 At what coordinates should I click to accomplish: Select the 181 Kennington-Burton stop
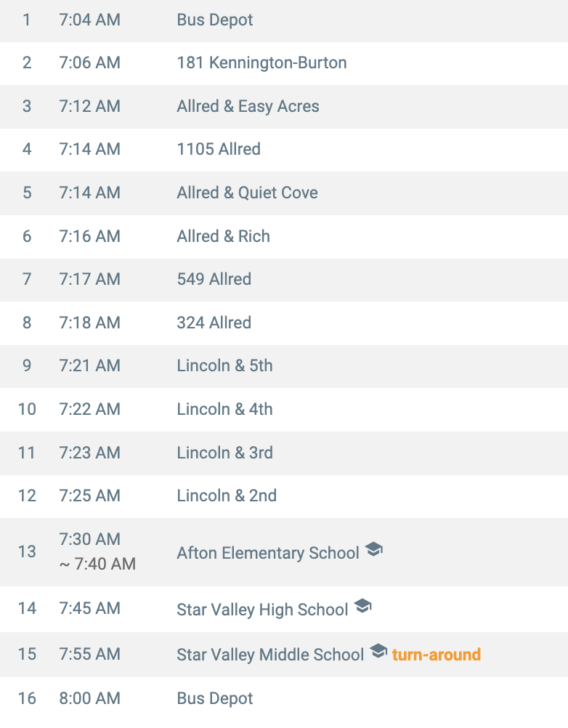click(x=261, y=63)
